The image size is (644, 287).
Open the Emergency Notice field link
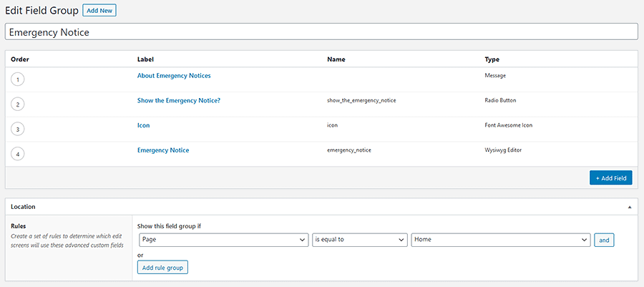click(163, 150)
